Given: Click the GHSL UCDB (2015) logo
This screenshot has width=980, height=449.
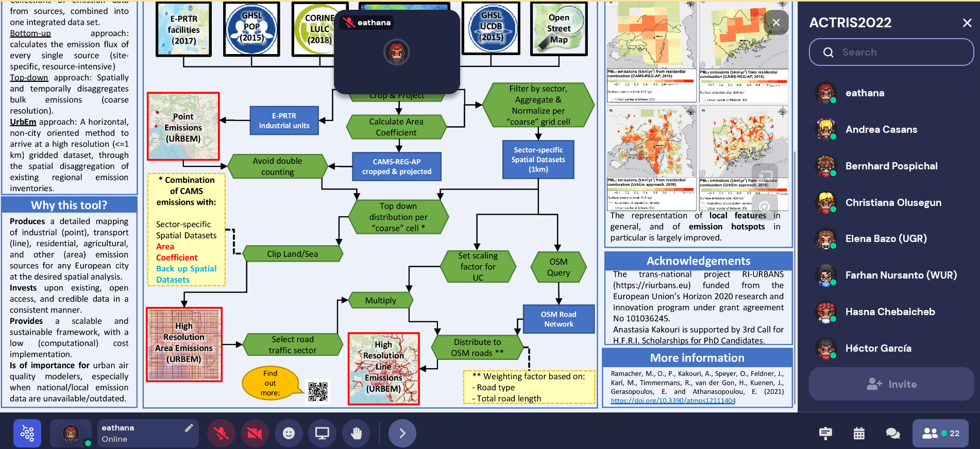Looking at the screenshot, I should [x=491, y=28].
